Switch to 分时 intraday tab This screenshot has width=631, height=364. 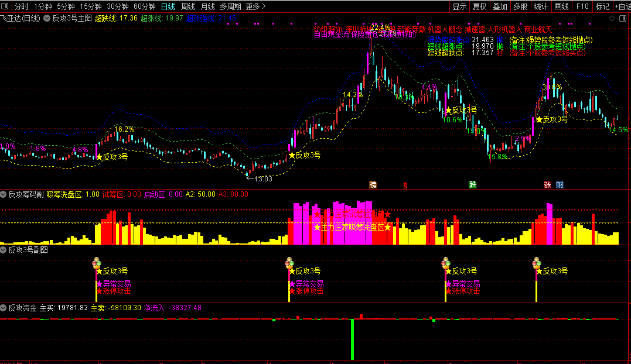21,6
